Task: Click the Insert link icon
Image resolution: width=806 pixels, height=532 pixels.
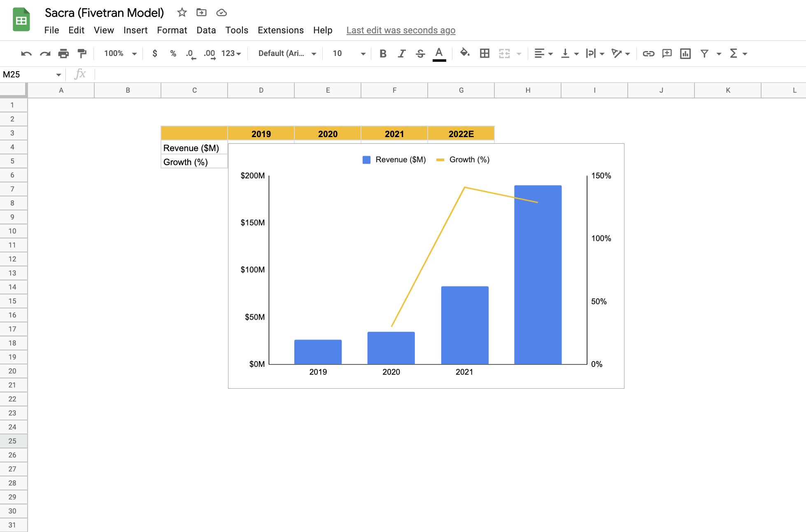Action: pos(648,54)
